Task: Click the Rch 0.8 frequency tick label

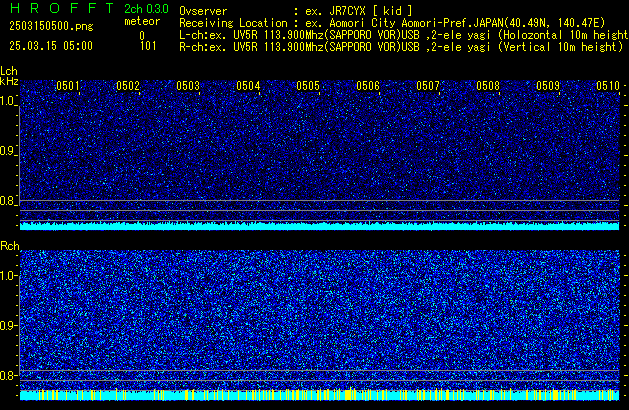Action: tap(8, 375)
